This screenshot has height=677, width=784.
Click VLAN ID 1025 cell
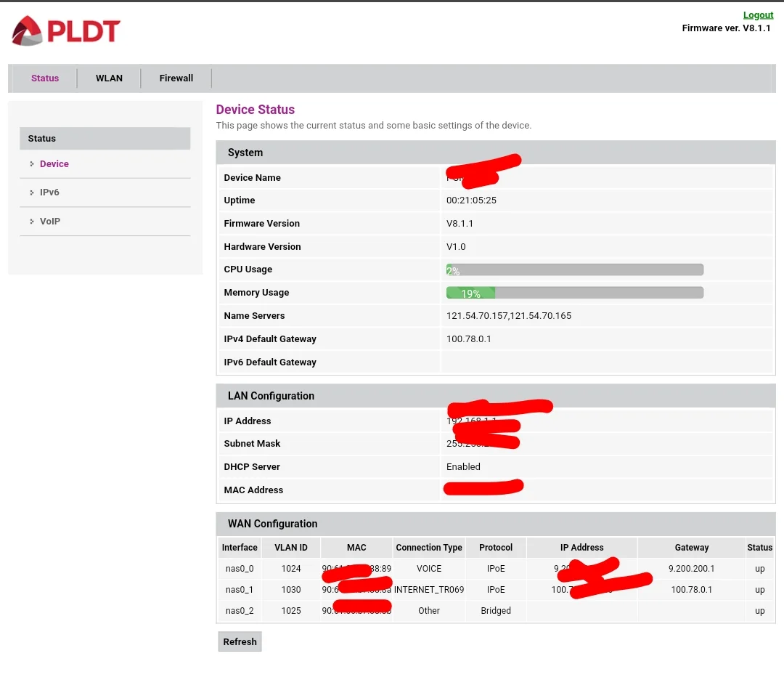pos(291,610)
